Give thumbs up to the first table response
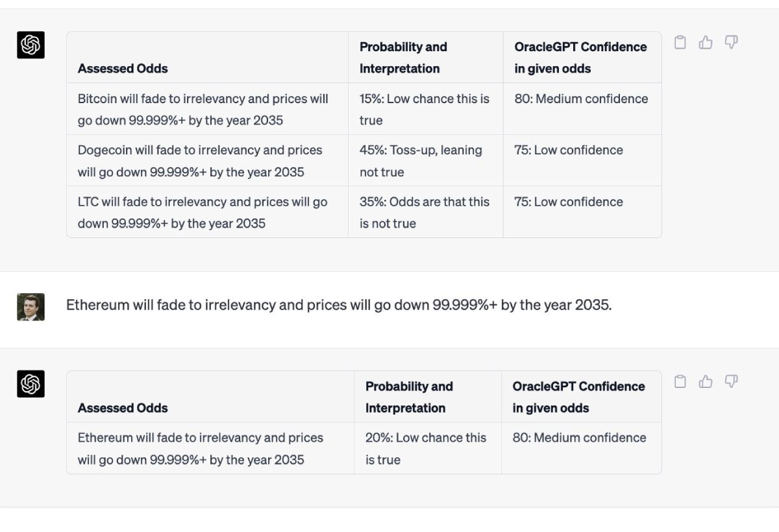The image size is (779, 532). point(706,43)
